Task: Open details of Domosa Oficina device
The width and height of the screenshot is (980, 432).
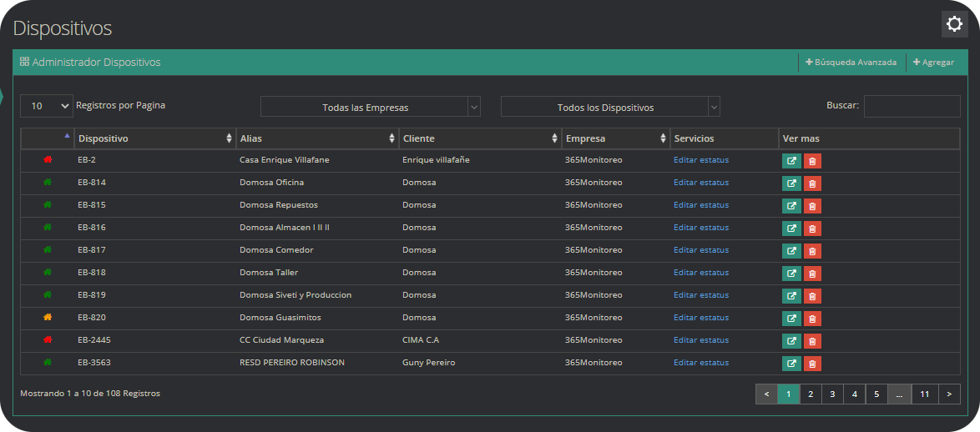Action: click(x=791, y=183)
